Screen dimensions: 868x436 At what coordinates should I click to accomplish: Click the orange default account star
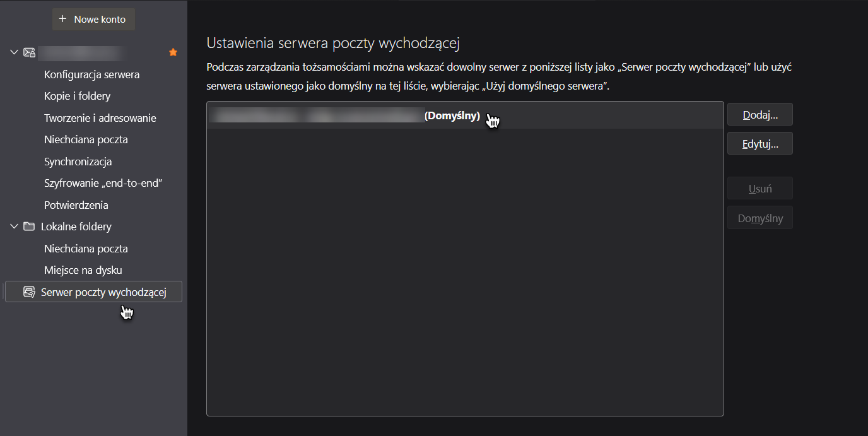pyautogui.click(x=173, y=52)
